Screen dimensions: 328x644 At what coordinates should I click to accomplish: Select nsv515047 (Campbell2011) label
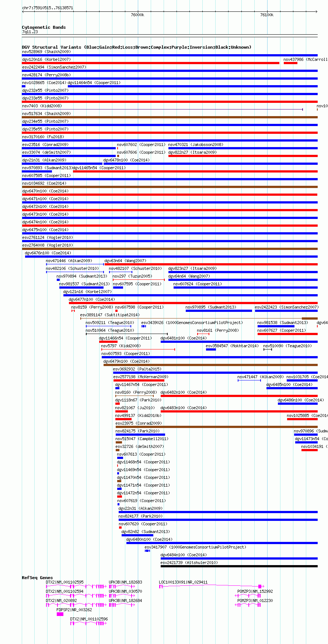pyautogui.click(x=142, y=439)
